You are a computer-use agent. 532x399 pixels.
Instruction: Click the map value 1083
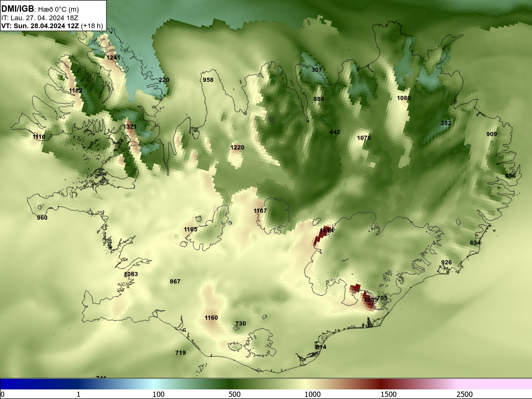tap(131, 274)
